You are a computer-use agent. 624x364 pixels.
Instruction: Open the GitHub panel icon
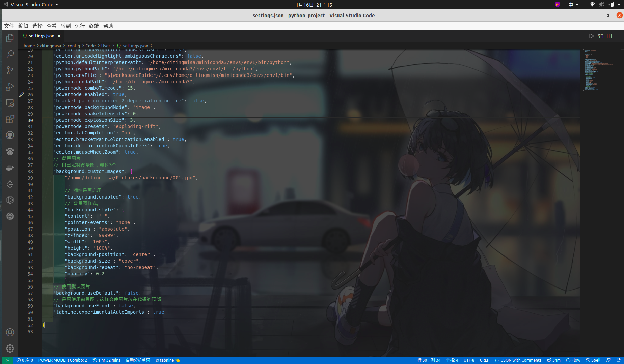pos(10,135)
